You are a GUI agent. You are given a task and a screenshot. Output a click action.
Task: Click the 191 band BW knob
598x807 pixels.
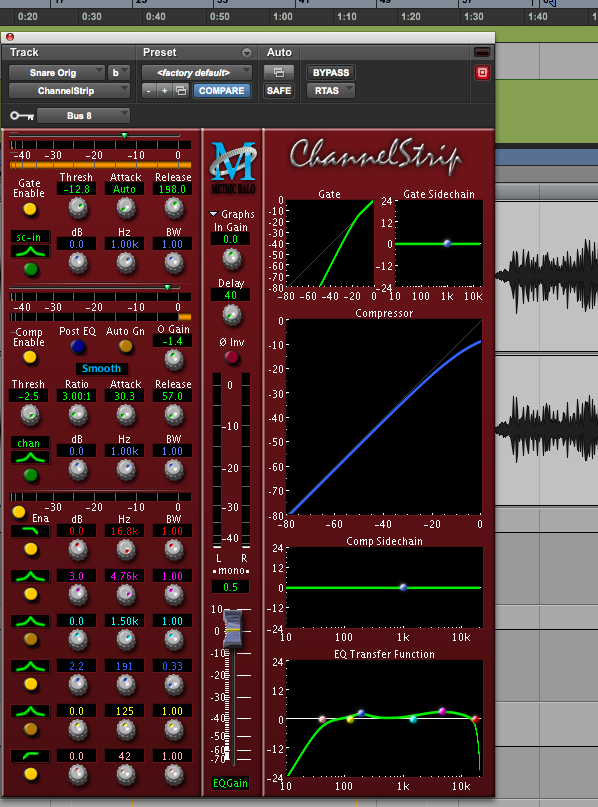[x=173, y=685]
